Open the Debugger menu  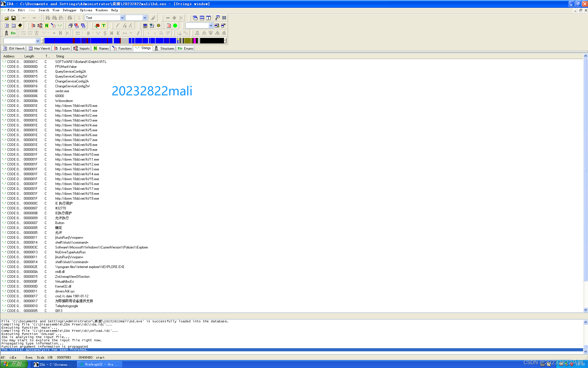point(70,10)
